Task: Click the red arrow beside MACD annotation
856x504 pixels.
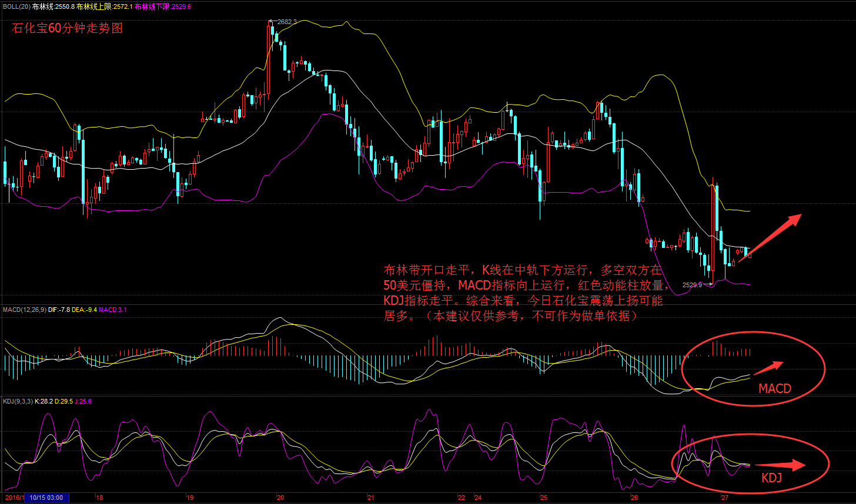Action: (768, 368)
